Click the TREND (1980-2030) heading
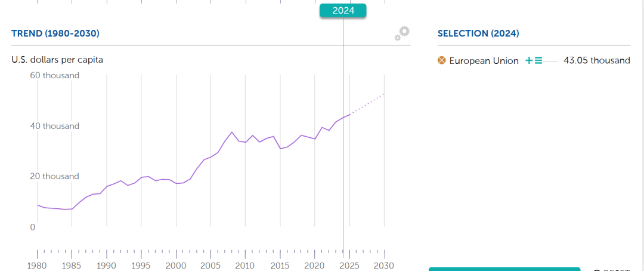Screen dimensions: 644x271 [x=55, y=33]
